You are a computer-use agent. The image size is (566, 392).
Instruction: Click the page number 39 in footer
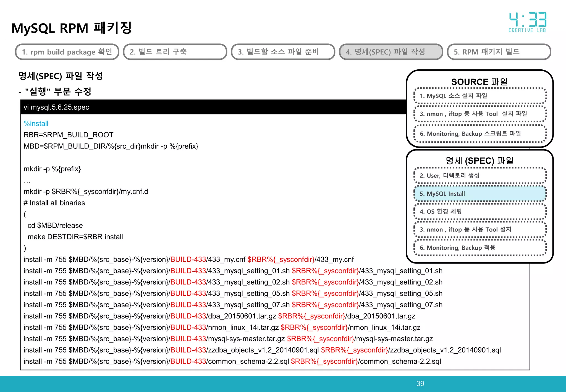pos(420,384)
